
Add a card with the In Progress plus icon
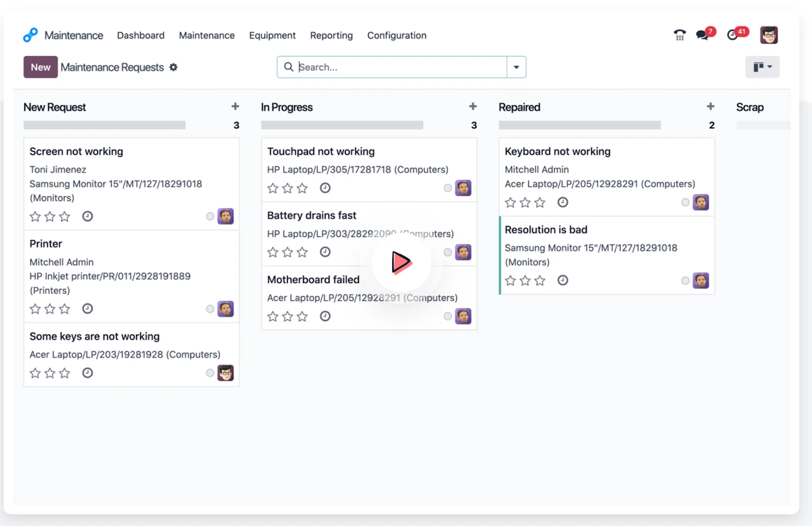[473, 107]
